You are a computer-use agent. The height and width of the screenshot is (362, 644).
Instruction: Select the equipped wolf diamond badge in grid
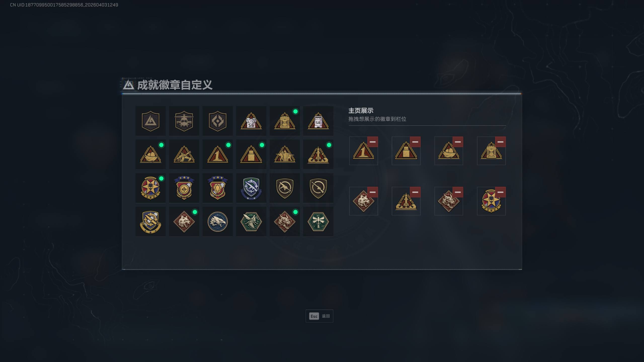[184, 221]
